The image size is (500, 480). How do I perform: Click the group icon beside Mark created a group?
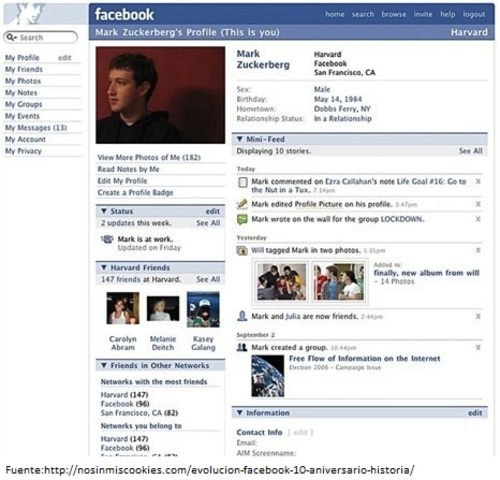pos(242,347)
